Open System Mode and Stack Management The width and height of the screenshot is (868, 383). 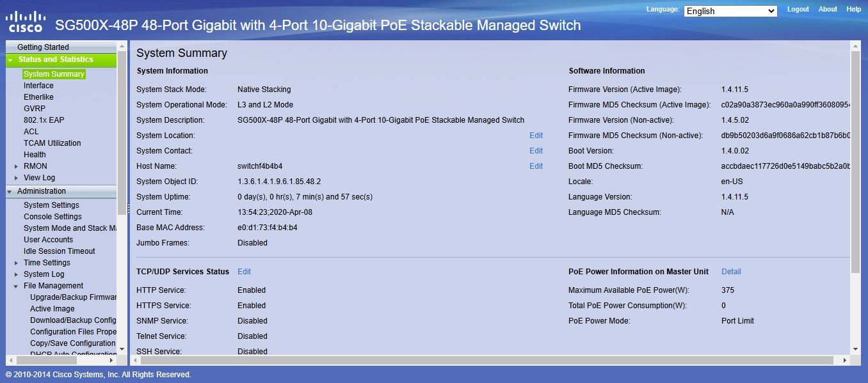70,228
